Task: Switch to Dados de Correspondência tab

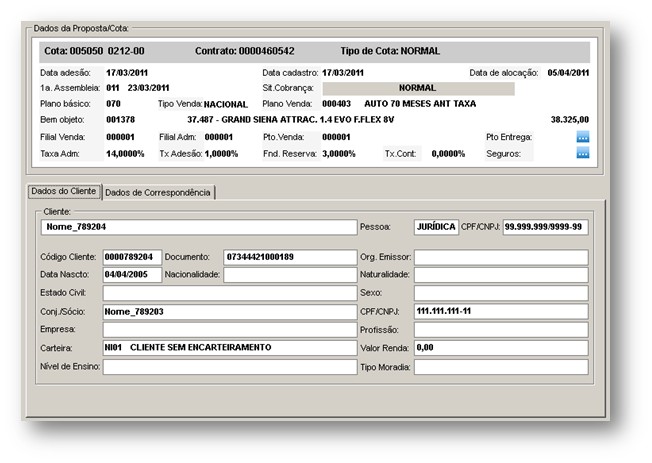Action: tap(158, 193)
